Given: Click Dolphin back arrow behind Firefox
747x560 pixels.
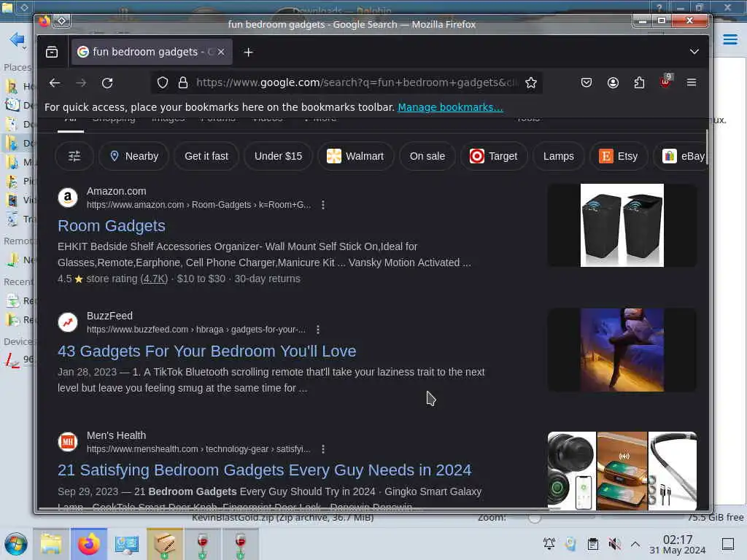Looking at the screenshot, I should click(x=17, y=39).
